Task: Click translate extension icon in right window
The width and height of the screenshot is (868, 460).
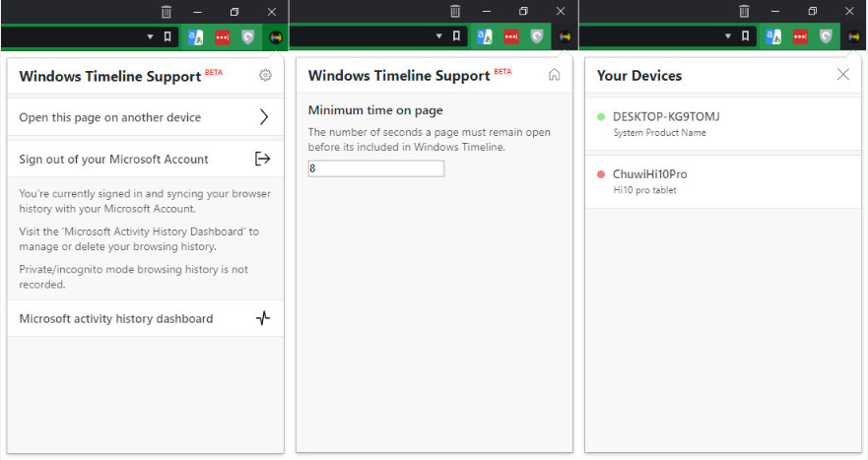Action: (x=773, y=37)
